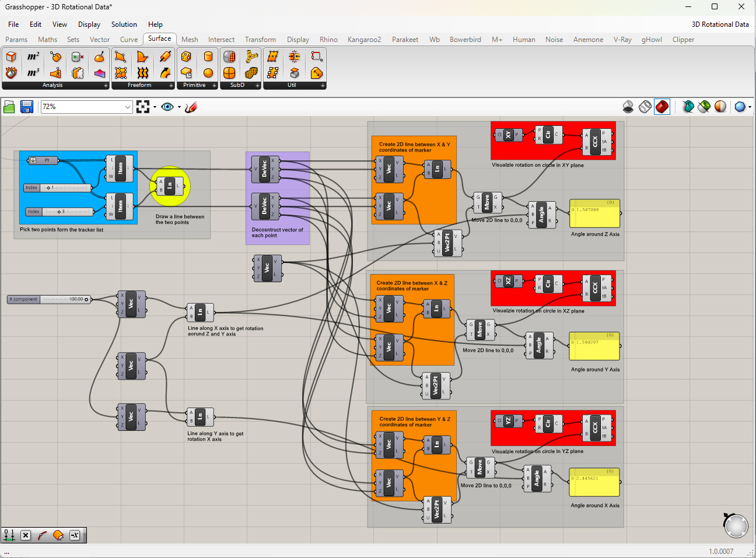Click the orange Sphere primitive icon

pos(208,73)
